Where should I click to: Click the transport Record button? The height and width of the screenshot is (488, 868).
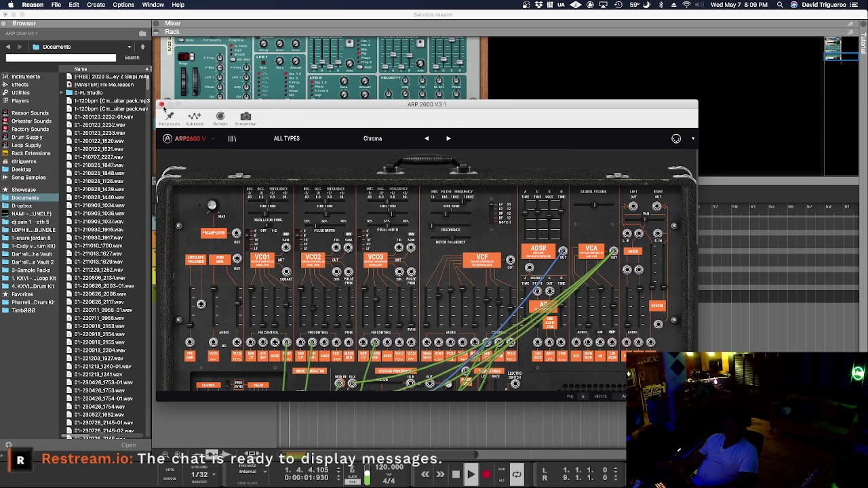486,474
